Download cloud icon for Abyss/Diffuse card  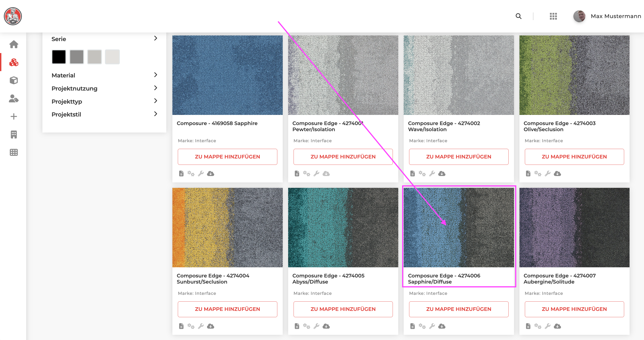(x=326, y=326)
